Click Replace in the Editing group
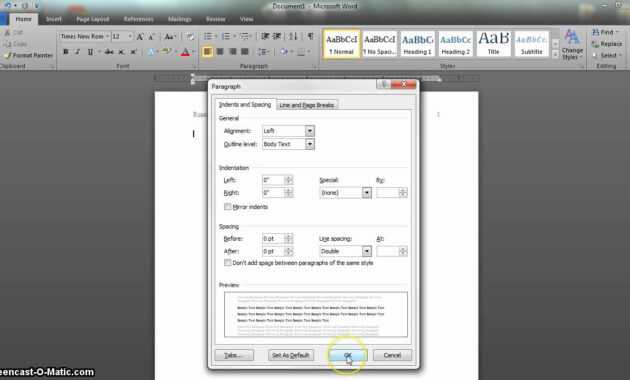Viewport: 630px width, 380px height. click(607, 44)
